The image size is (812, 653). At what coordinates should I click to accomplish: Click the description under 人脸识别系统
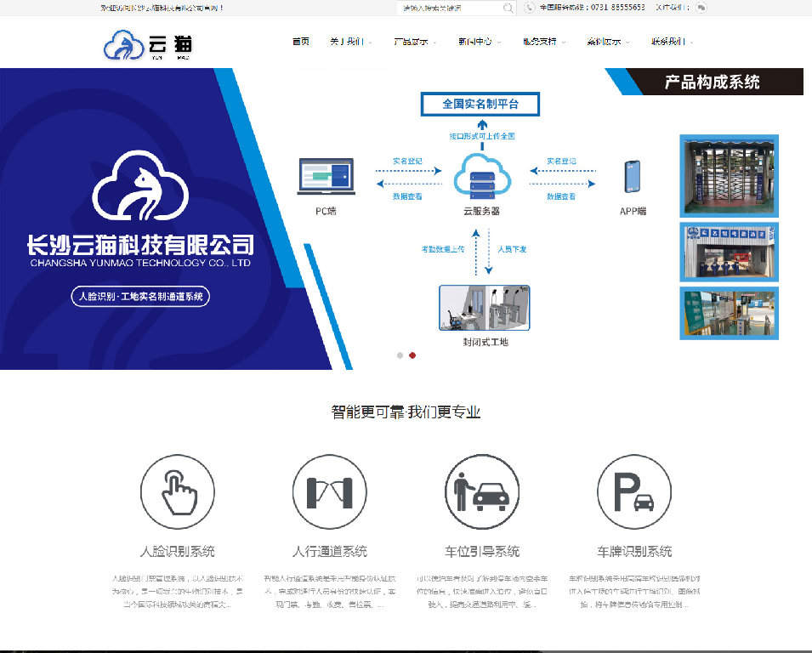click(178, 592)
